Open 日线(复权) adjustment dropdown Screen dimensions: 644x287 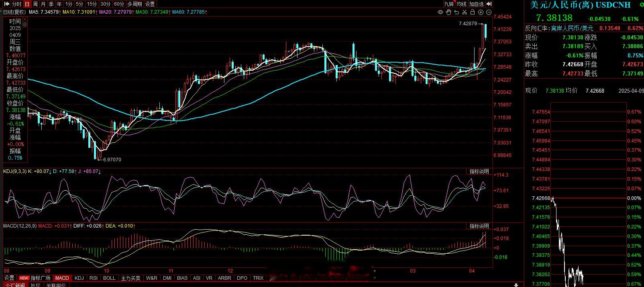pyautogui.click(x=15, y=12)
